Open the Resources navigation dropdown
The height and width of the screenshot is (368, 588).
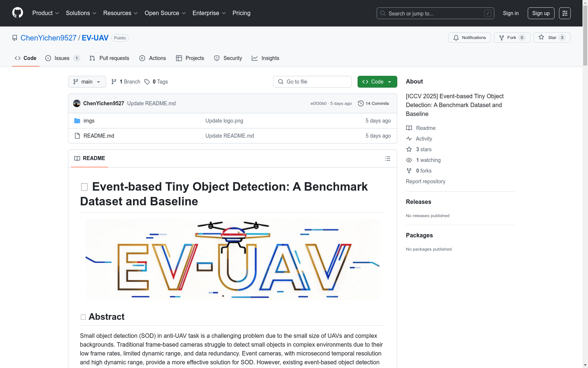point(120,13)
